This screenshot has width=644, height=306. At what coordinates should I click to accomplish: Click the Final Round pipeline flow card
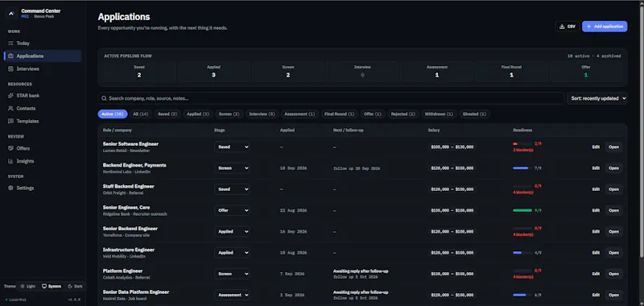click(x=511, y=72)
